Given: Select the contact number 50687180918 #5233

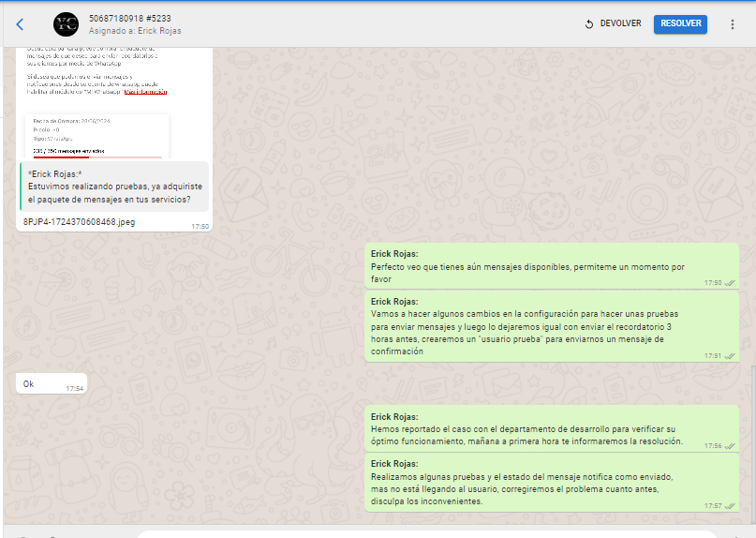Looking at the screenshot, I should pos(129,19).
